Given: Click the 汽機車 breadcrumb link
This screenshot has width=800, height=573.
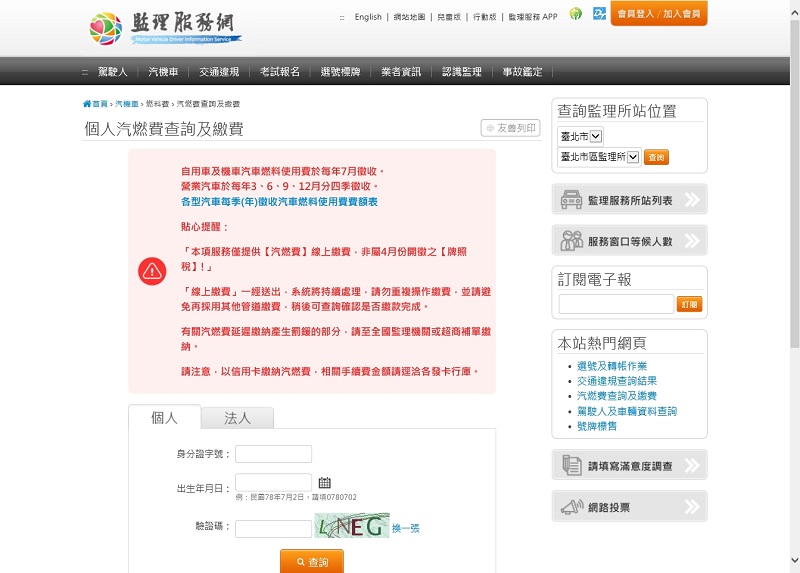Looking at the screenshot, I should click(127, 104).
